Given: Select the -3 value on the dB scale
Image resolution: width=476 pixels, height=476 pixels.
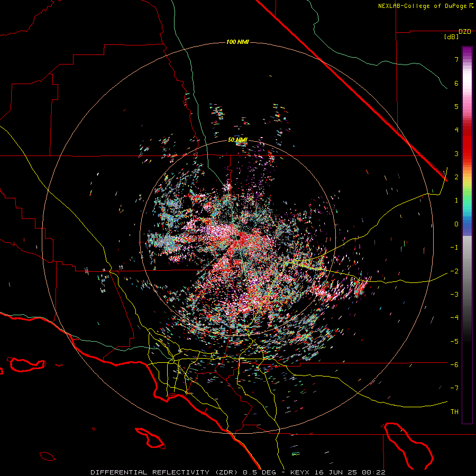Looking at the screenshot, I should [x=454, y=295].
